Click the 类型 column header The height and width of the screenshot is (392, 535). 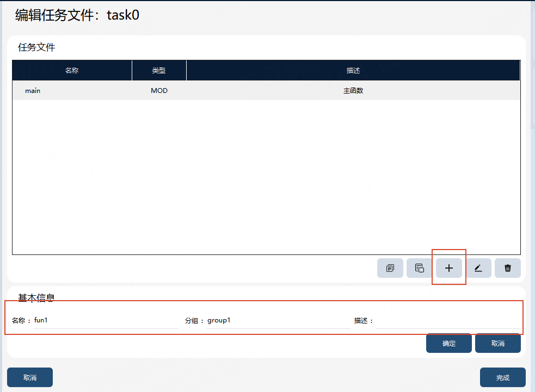pos(159,71)
